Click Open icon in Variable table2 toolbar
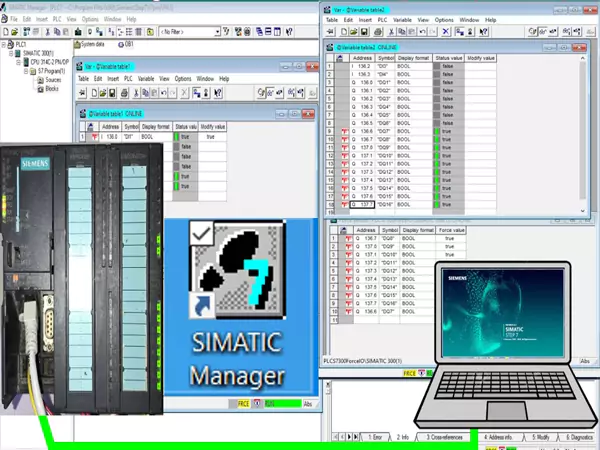Image resolution: width=600 pixels, height=450 pixels. [354, 32]
